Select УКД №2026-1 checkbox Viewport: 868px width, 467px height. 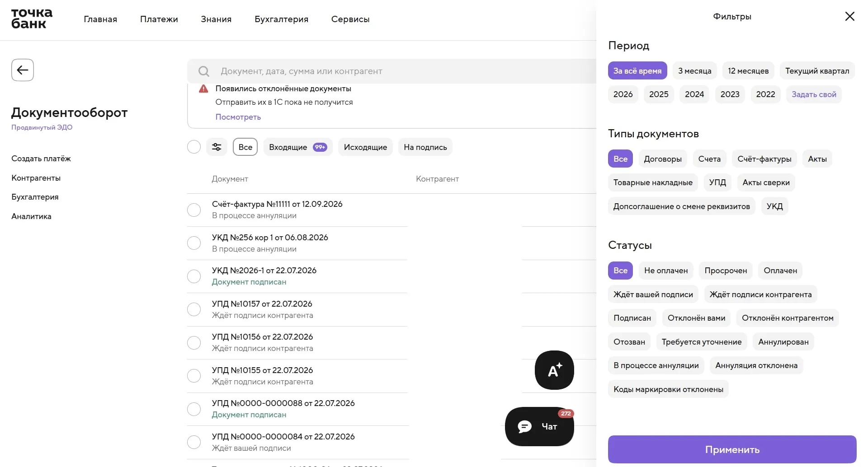point(194,276)
